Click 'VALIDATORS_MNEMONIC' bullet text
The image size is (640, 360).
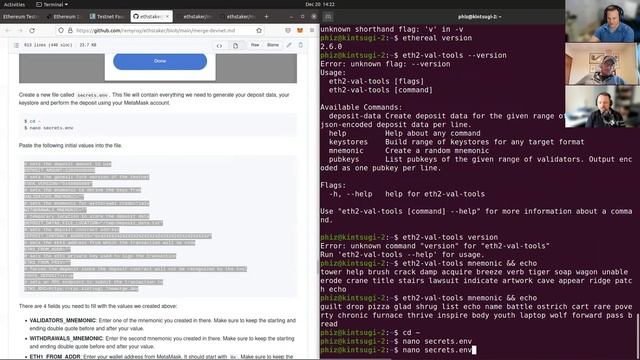pyautogui.click(x=62, y=320)
